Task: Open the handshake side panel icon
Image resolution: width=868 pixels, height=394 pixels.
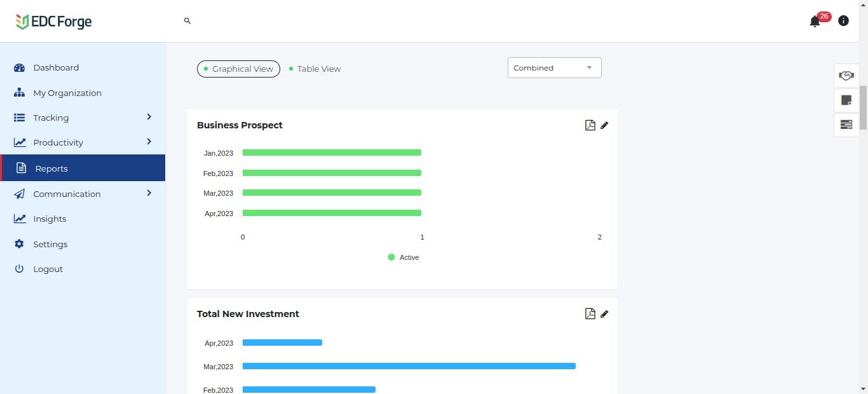Action: (846, 76)
